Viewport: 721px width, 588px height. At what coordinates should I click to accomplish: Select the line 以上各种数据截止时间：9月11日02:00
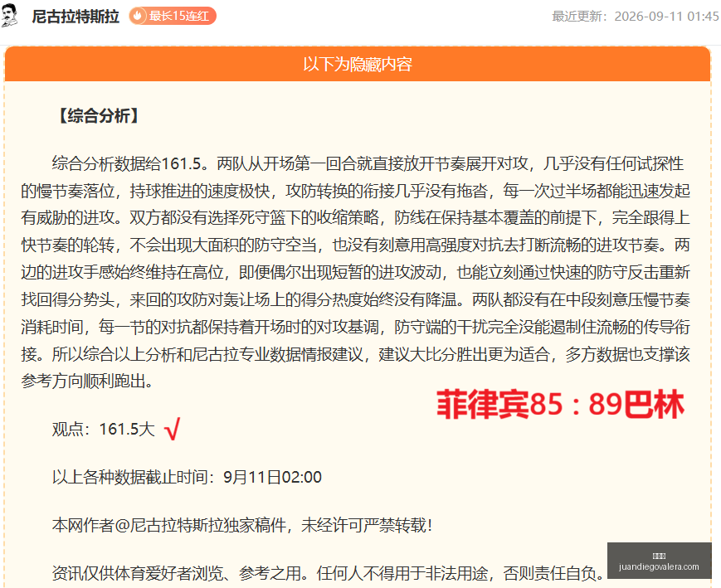(x=187, y=477)
